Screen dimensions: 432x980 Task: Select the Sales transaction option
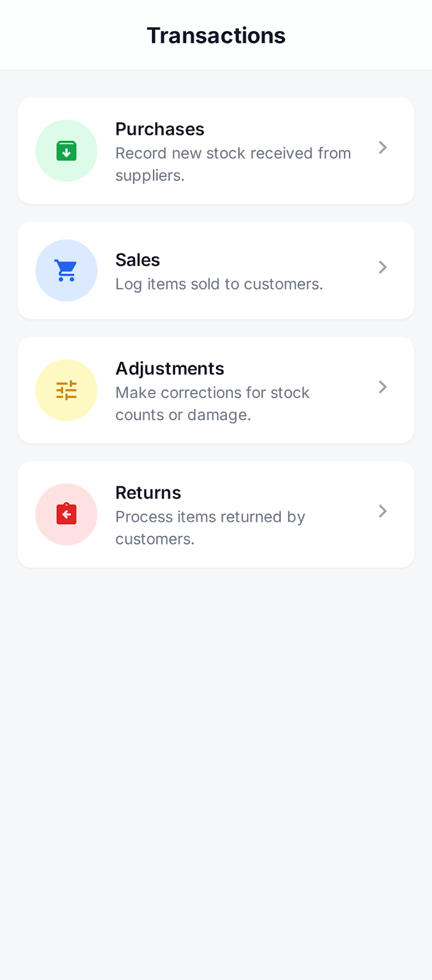click(216, 270)
